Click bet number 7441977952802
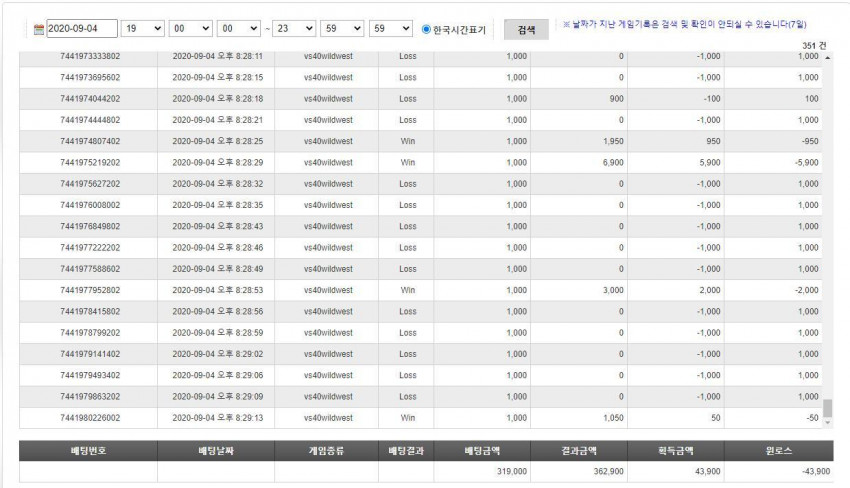Screen dimensions: 850x488 pos(90,290)
